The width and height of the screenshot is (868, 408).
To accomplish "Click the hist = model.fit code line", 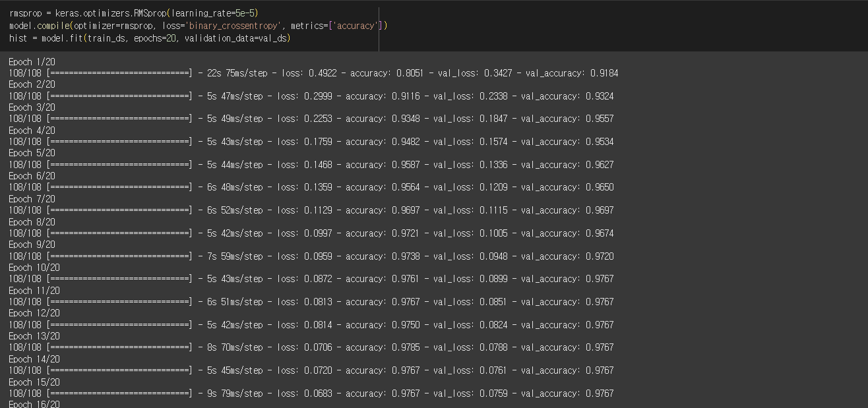I will coord(150,38).
